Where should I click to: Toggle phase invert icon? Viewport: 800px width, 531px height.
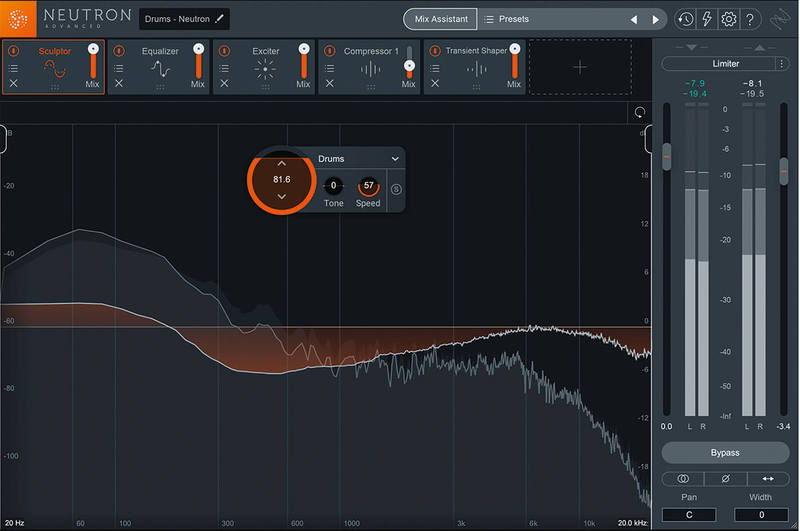[726, 478]
